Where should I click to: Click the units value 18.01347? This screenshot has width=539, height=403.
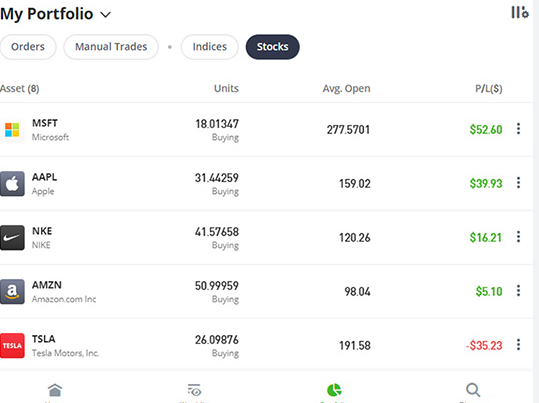click(x=217, y=124)
